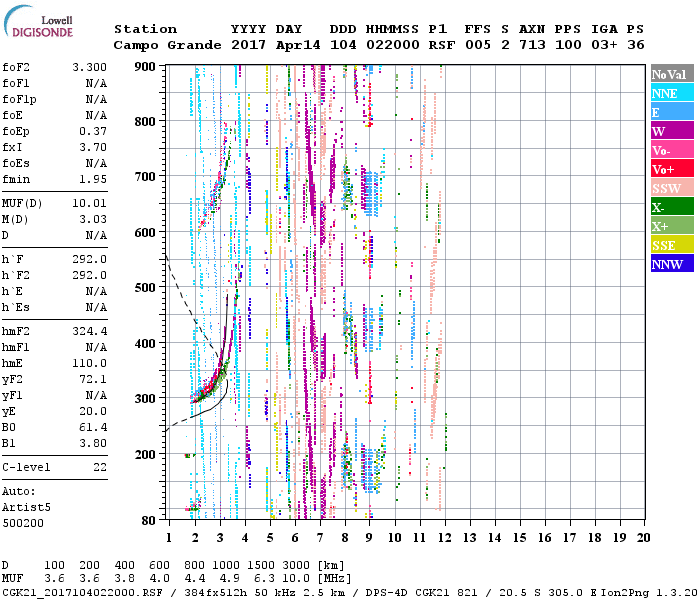The height and width of the screenshot is (600, 700).
Task: Select the NNW dark blue legend swatch
Action: (x=672, y=263)
